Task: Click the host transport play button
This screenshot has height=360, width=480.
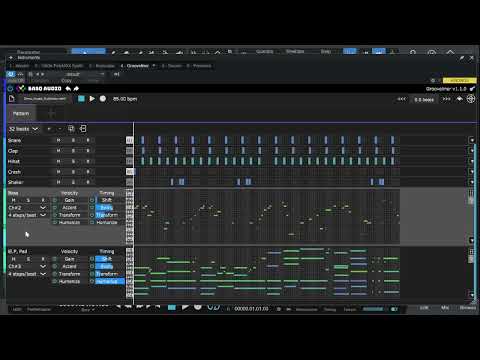Action: [x=185, y=307]
